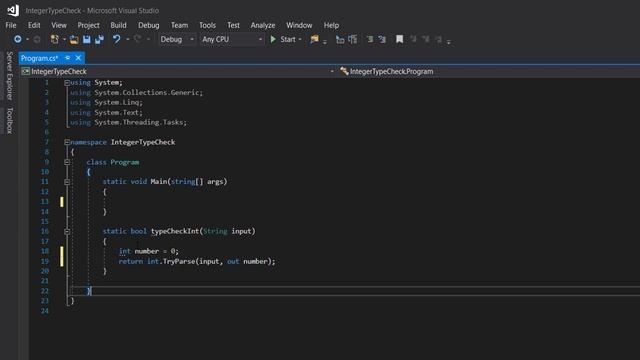
Task: Click the Start button label
Action: coord(288,40)
